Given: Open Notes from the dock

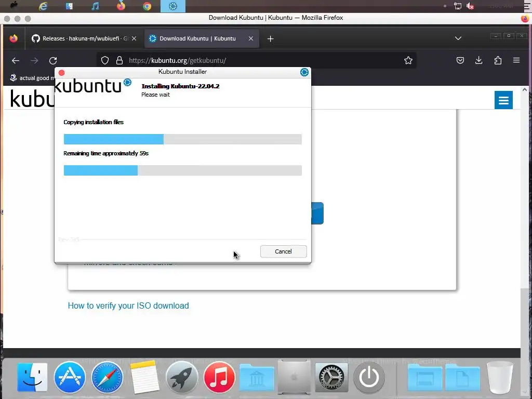Looking at the screenshot, I should (144, 377).
